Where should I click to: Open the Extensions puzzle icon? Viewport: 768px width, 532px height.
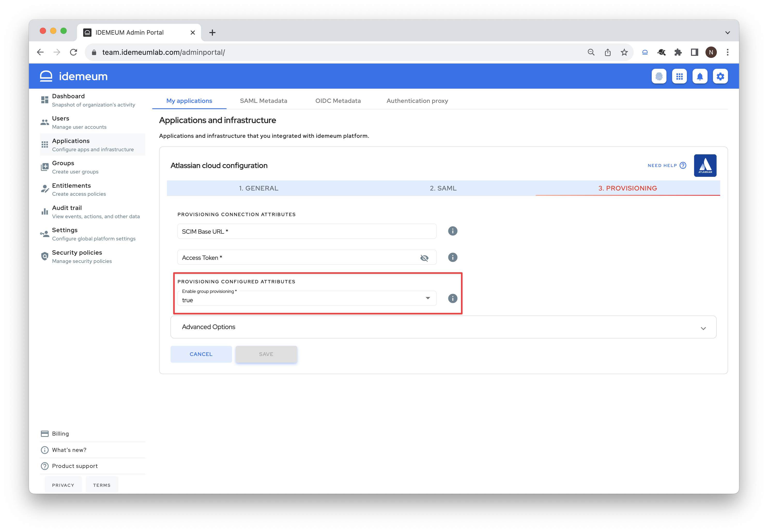[x=678, y=52]
